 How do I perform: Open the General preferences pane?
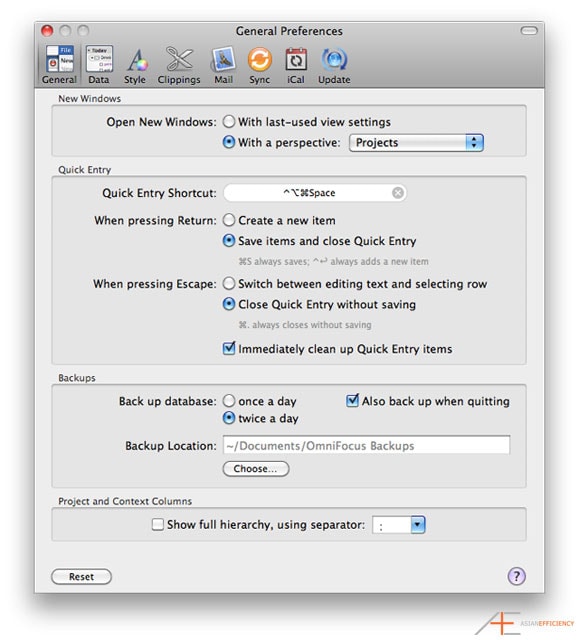59,65
